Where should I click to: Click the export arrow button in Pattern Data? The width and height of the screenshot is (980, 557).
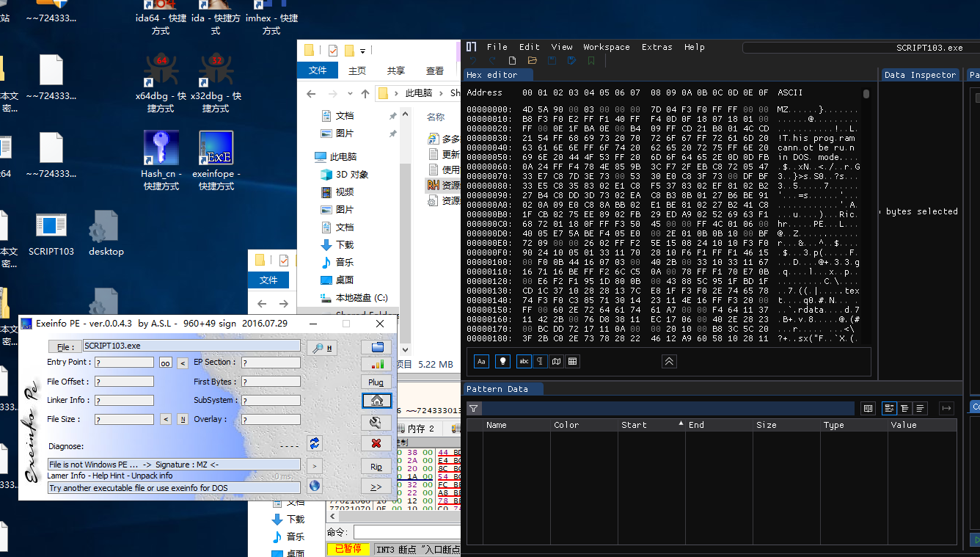click(x=946, y=409)
